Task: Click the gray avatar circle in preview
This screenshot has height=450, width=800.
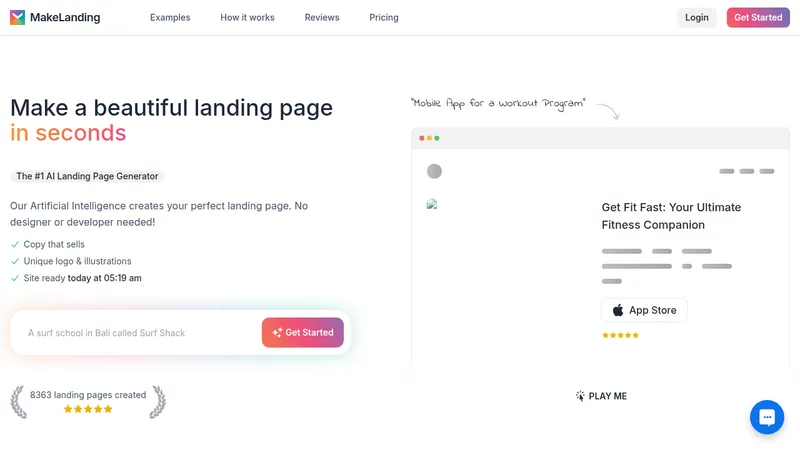Action: point(434,171)
